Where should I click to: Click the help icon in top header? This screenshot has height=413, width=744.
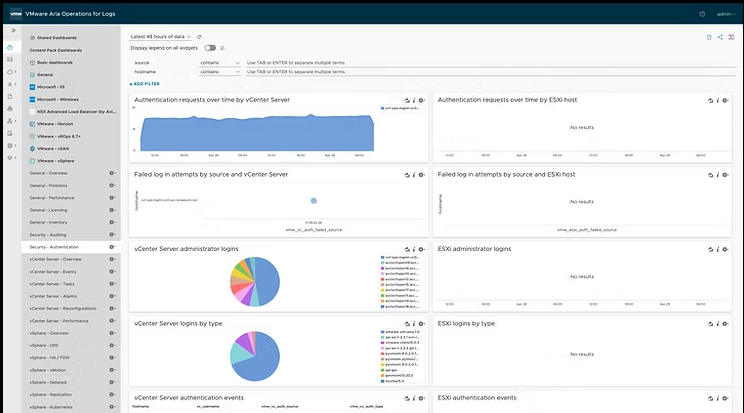(702, 14)
